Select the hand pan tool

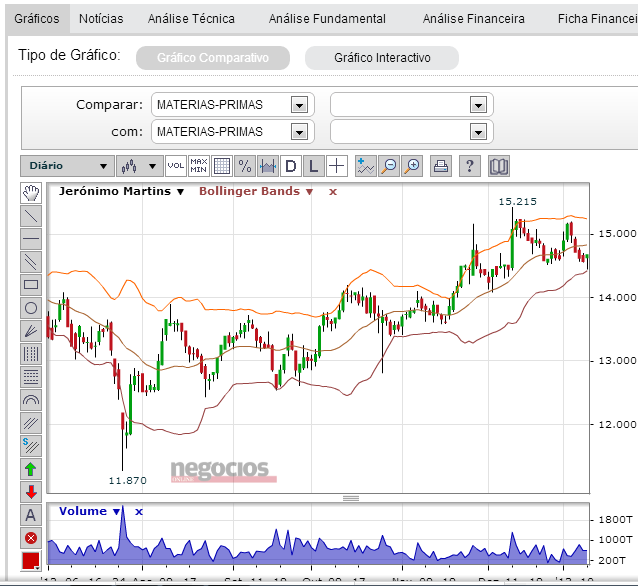pyautogui.click(x=31, y=193)
